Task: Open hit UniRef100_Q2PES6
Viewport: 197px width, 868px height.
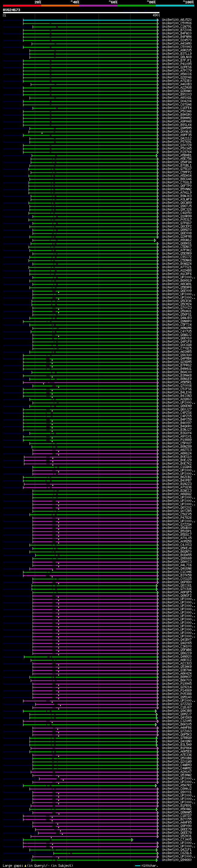Action: [x=177, y=67]
